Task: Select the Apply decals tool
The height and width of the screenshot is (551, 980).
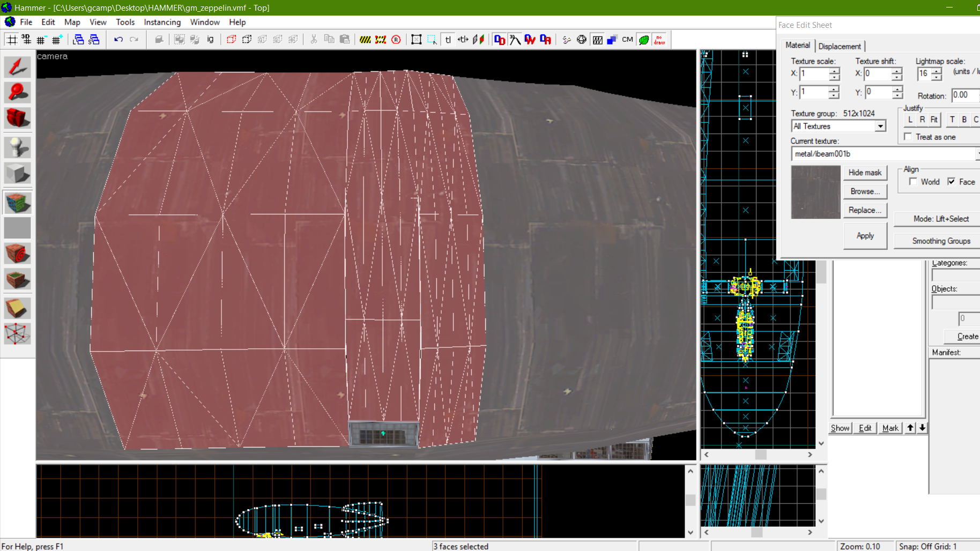Action: pos(17,254)
